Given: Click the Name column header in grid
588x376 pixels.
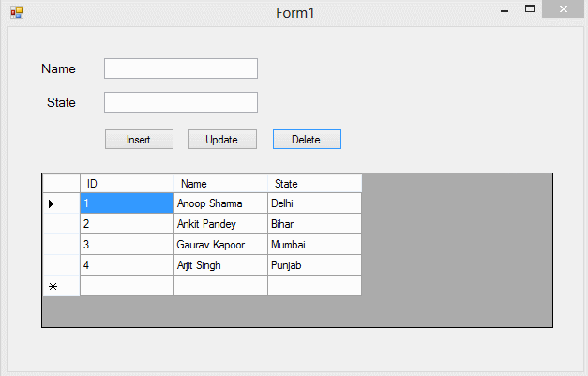Looking at the screenshot, I should click(220, 183).
